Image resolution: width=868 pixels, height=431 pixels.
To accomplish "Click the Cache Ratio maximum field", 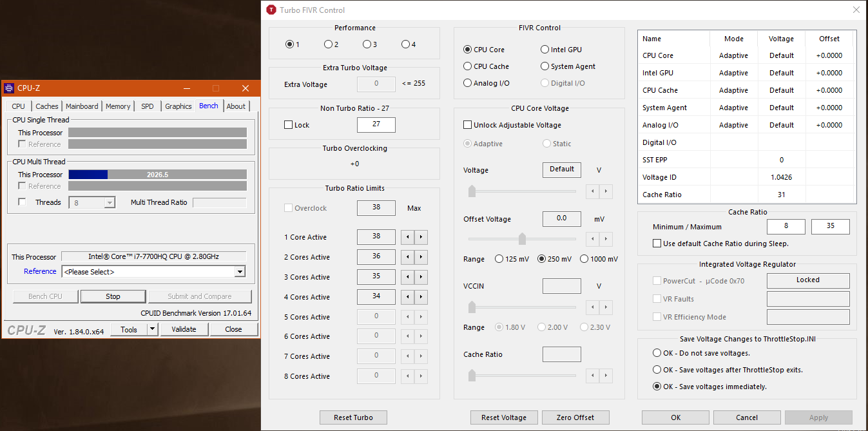I will click(830, 227).
